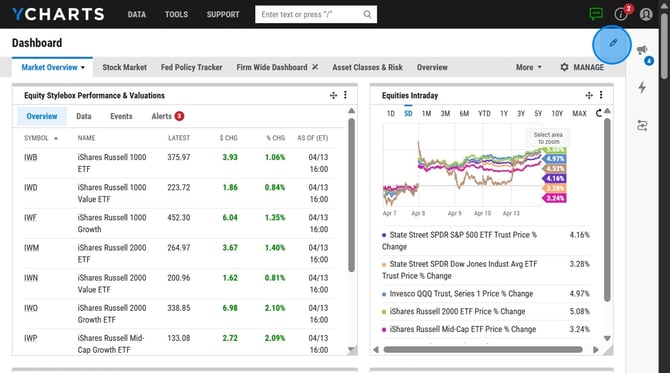This screenshot has height=373, width=670.
Task: Click the lightning bolt quick actions icon
Action: point(642,87)
